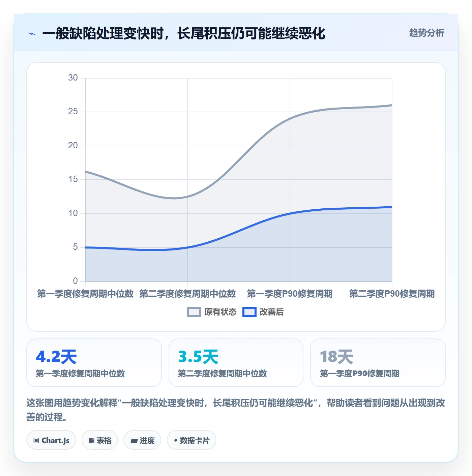Click the y-axis value 5
This screenshot has height=476, width=472.
(x=76, y=247)
